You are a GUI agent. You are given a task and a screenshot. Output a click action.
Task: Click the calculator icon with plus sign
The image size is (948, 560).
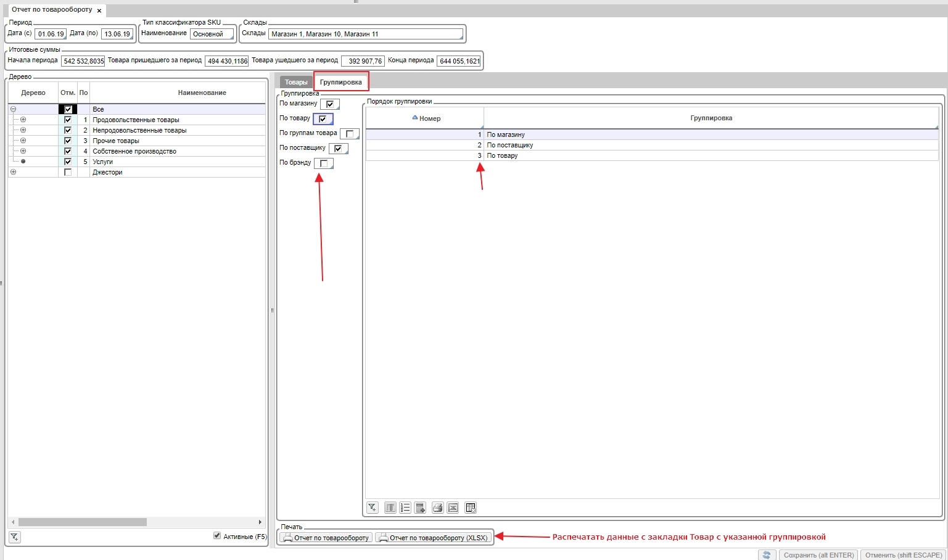(420, 508)
